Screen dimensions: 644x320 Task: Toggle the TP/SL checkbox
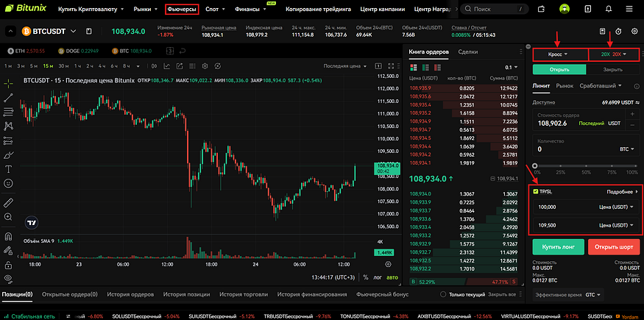click(535, 191)
